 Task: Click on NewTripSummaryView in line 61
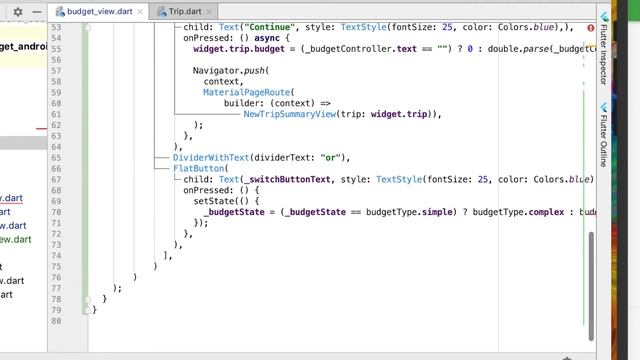pos(290,114)
